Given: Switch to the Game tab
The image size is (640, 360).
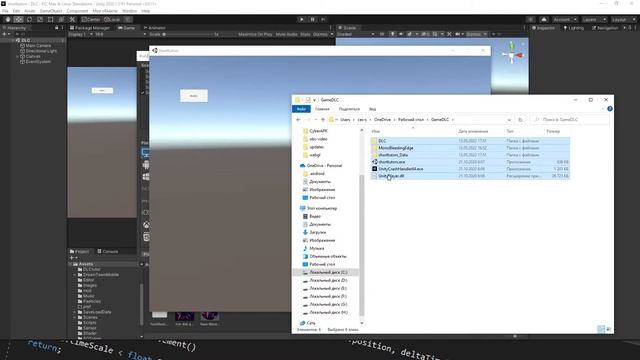Looking at the screenshot, I should click(127, 28).
